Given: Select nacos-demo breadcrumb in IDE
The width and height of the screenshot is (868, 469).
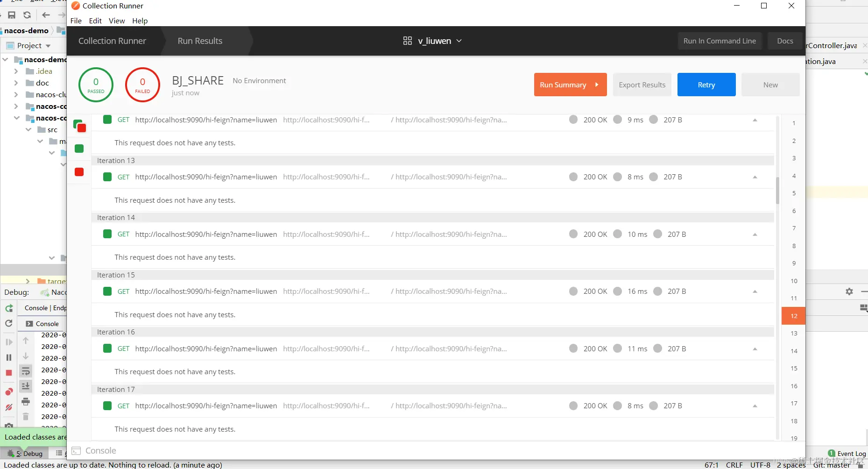Looking at the screenshot, I should point(26,30).
